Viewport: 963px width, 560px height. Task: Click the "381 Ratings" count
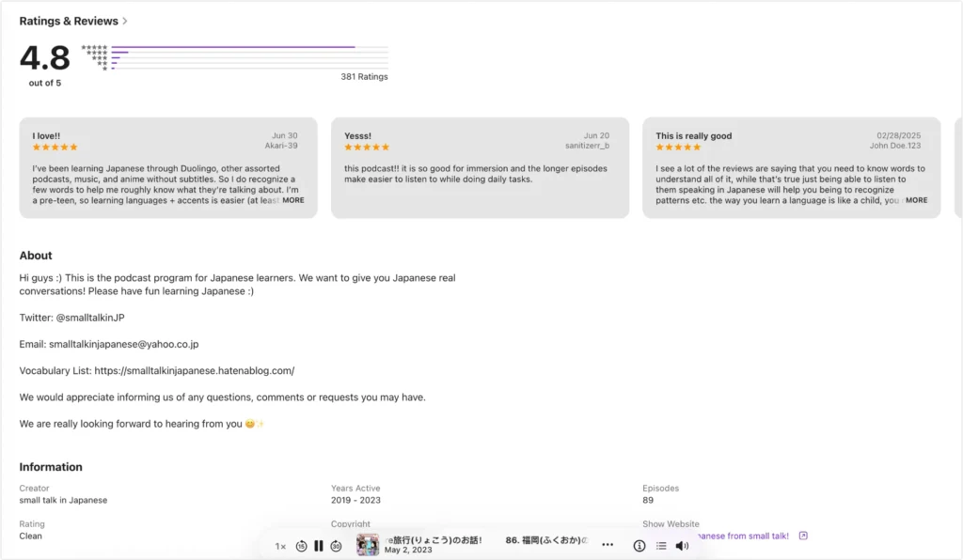pos(364,77)
